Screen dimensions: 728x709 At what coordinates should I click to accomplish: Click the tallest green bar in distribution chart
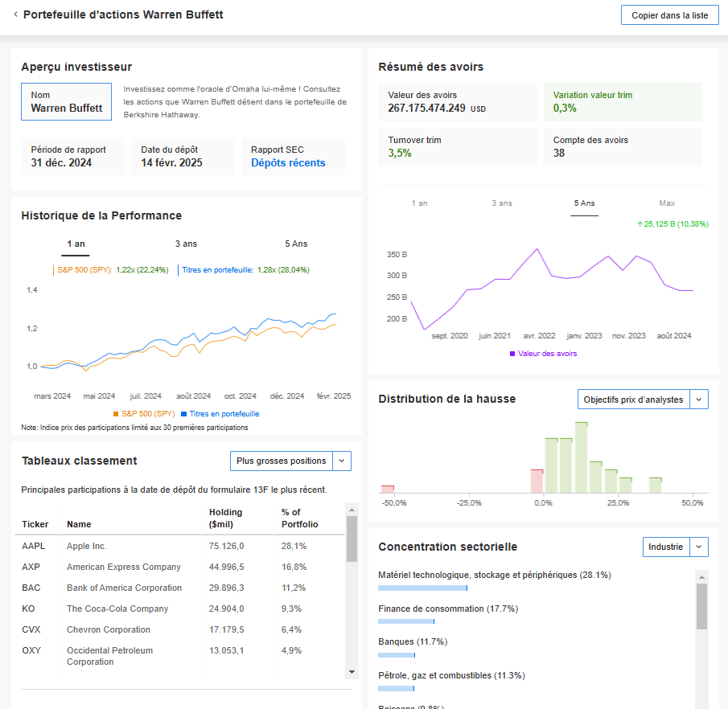point(582,457)
